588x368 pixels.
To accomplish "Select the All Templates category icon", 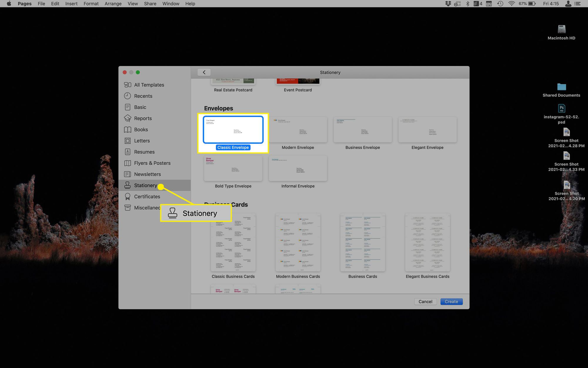I will tap(128, 85).
